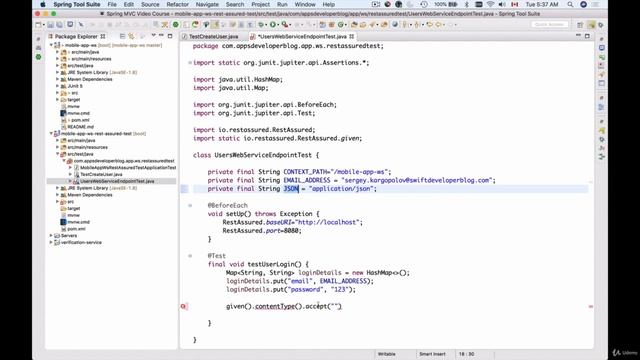Switch to the Java perspective icon
The width and height of the screenshot is (640, 360).
591,25
